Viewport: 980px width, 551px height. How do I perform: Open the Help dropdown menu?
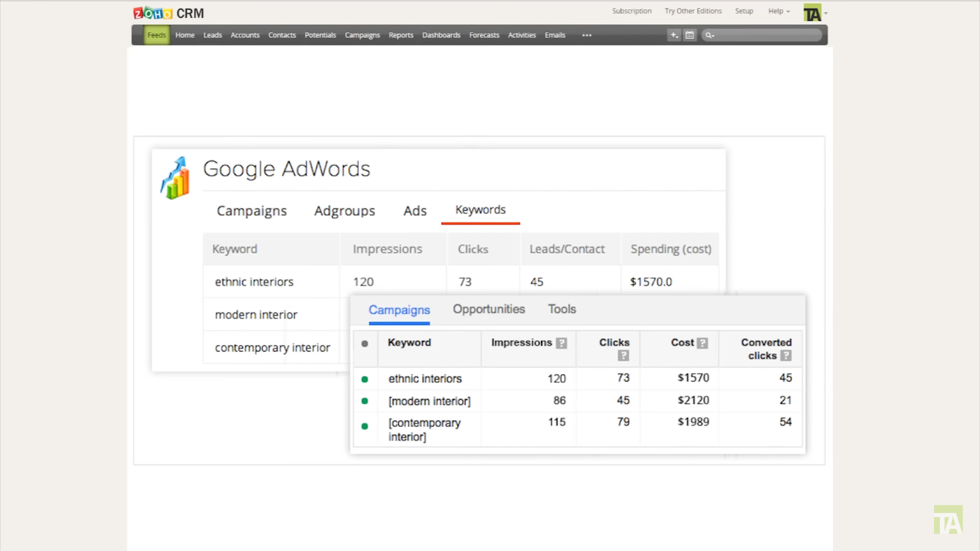779,11
